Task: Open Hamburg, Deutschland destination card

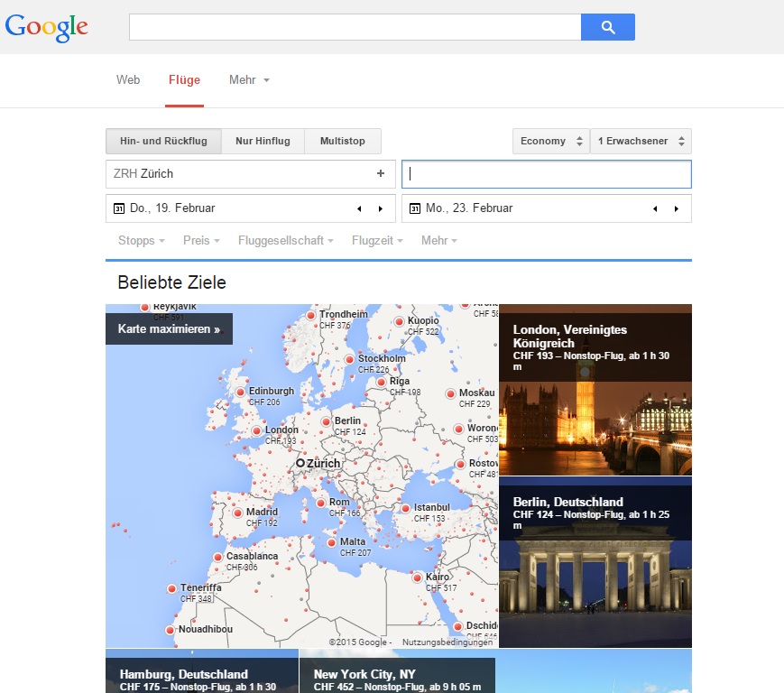Action: (x=202, y=671)
